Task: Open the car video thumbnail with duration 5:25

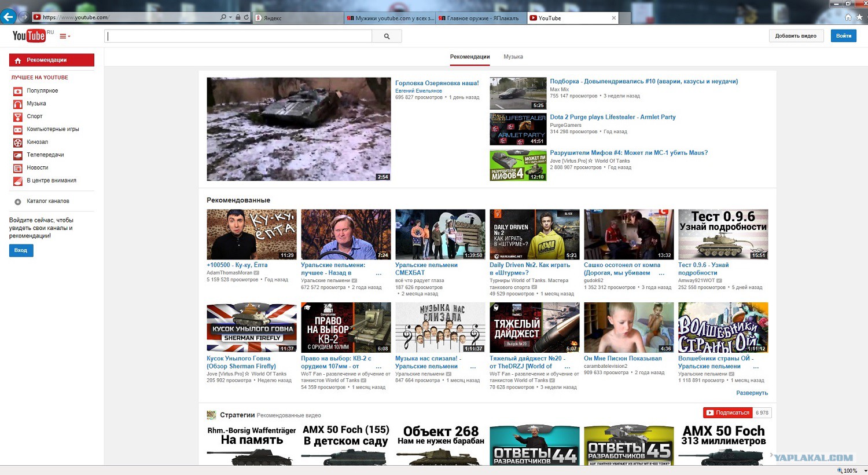Action: pos(518,93)
